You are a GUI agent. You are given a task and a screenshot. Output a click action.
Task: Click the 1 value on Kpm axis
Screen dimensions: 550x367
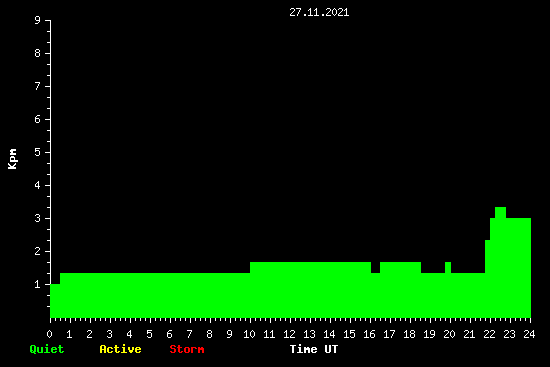[x=38, y=284]
